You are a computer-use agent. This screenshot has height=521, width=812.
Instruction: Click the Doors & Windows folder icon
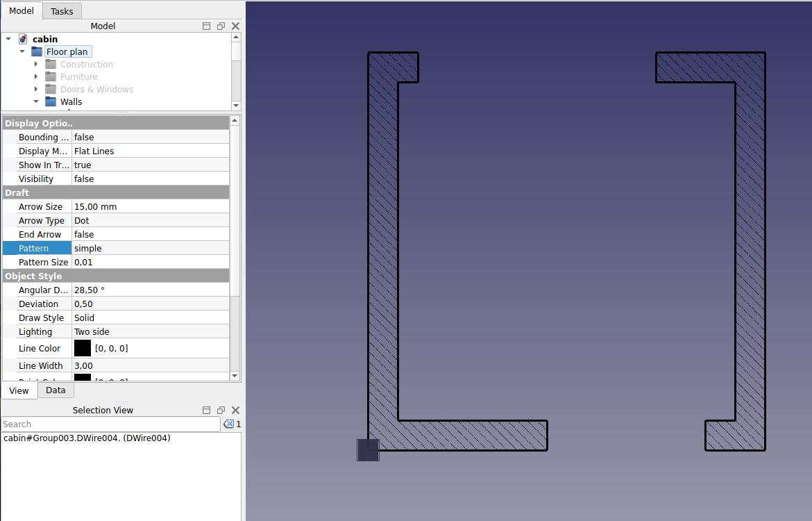(50, 89)
